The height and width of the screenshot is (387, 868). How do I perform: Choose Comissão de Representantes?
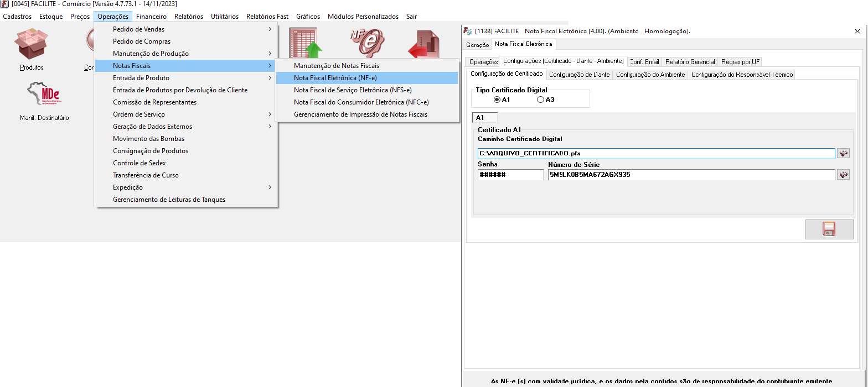click(186, 102)
